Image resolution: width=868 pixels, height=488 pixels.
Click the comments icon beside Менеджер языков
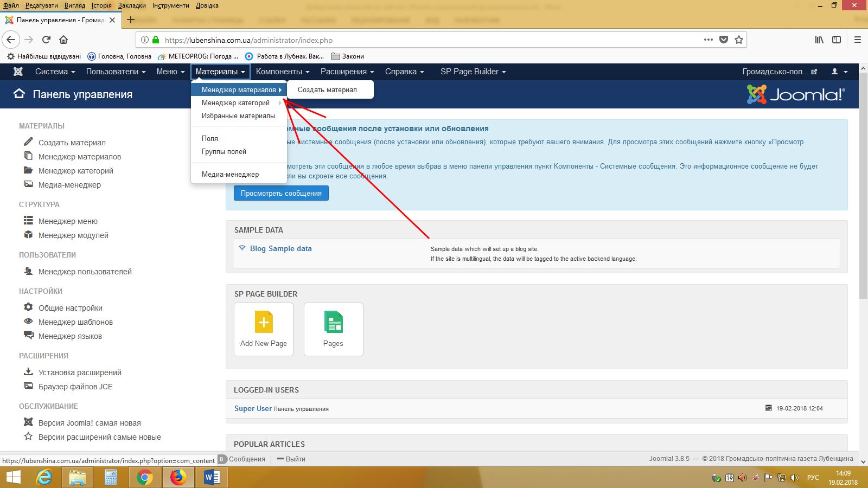click(x=28, y=335)
